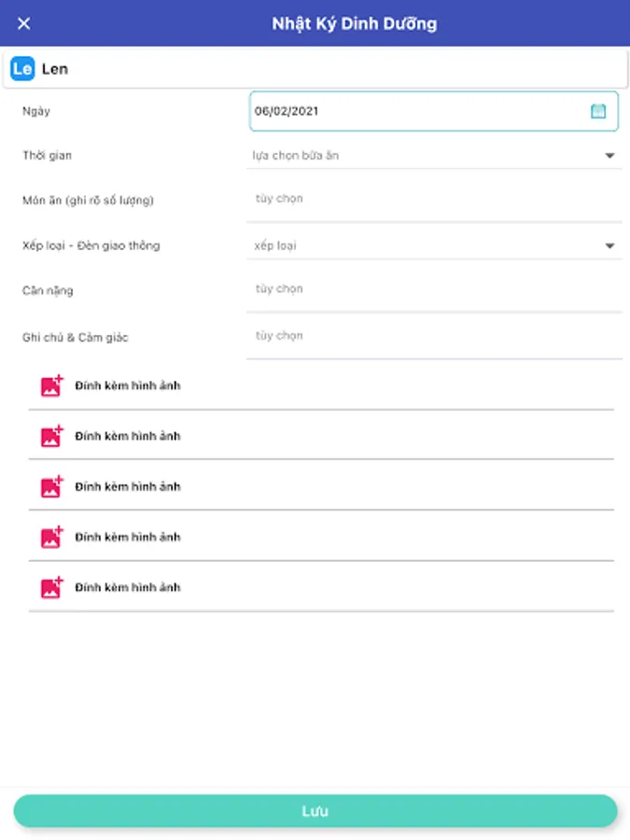Viewport: 630px width, 840px height.
Task: Save entry with the Lưu button
Action: [315, 811]
